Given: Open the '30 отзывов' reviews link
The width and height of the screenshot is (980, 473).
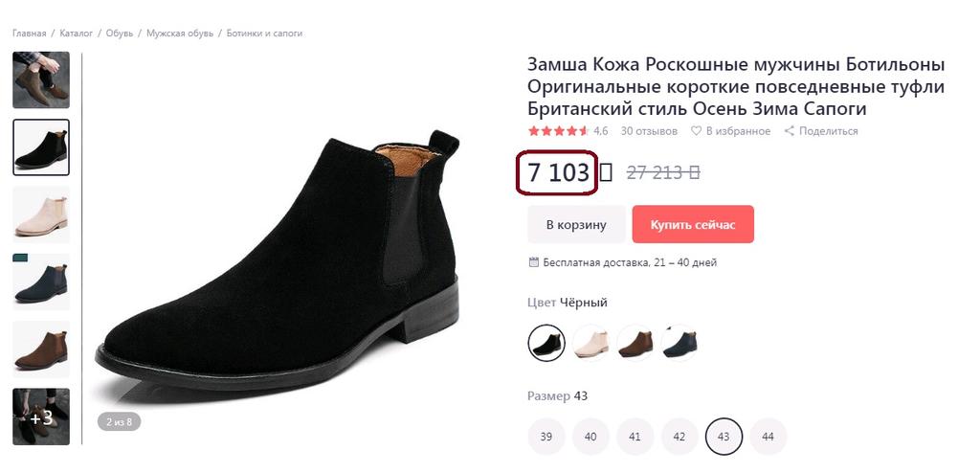Looking at the screenshot, I should coord(649,131).
